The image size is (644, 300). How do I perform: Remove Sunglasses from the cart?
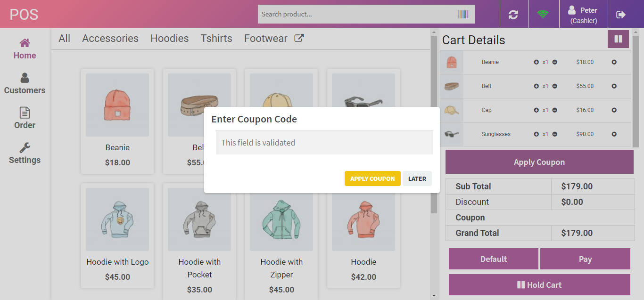tap(614, 134)
